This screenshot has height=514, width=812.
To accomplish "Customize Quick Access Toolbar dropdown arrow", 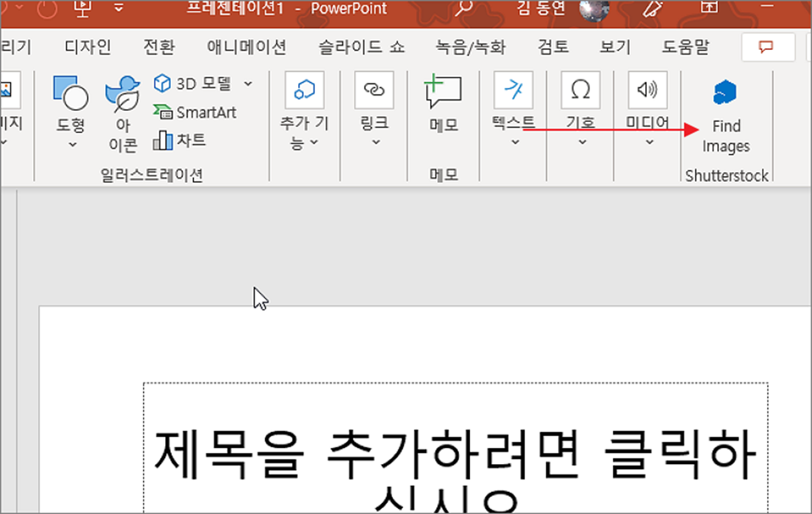I will tap(118, 8).
